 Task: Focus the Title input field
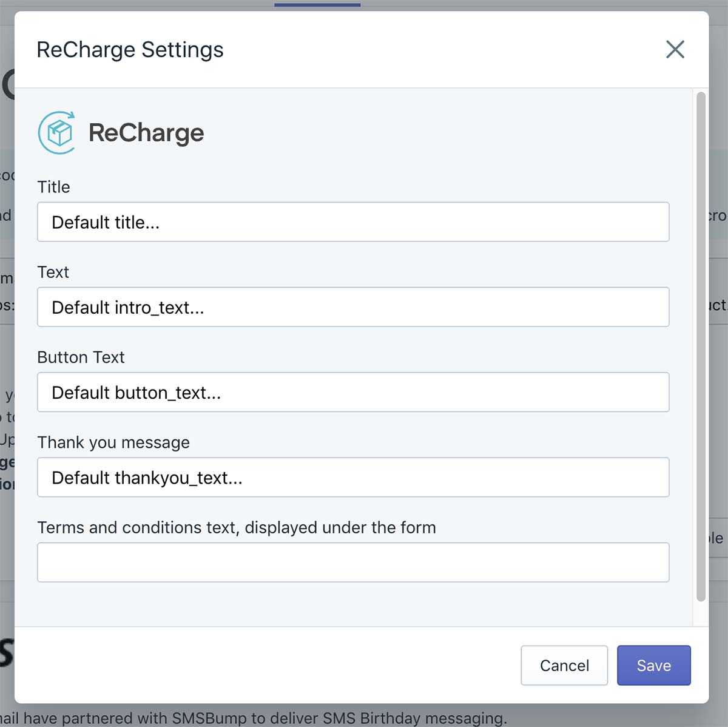coord(353,222)
